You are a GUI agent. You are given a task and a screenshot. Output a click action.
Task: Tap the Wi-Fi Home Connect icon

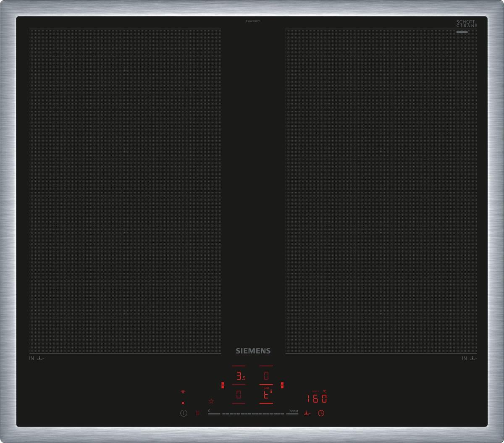click(x=183, y=392)
